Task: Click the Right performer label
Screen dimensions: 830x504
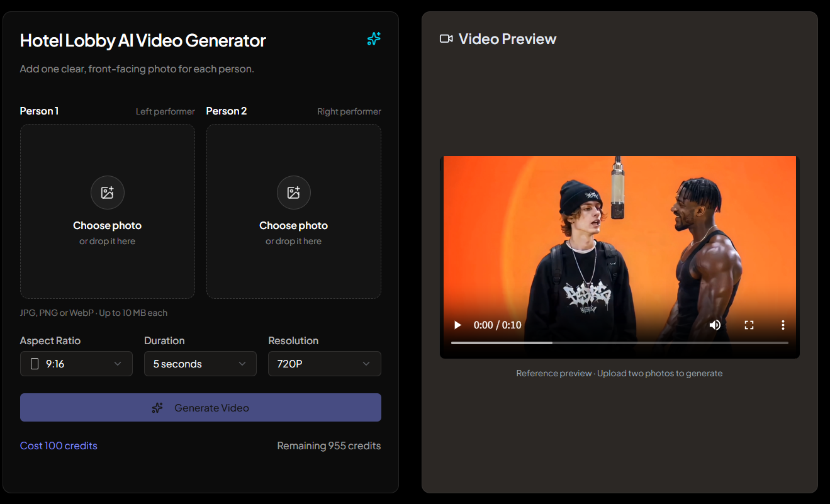Action: point(349,111)
